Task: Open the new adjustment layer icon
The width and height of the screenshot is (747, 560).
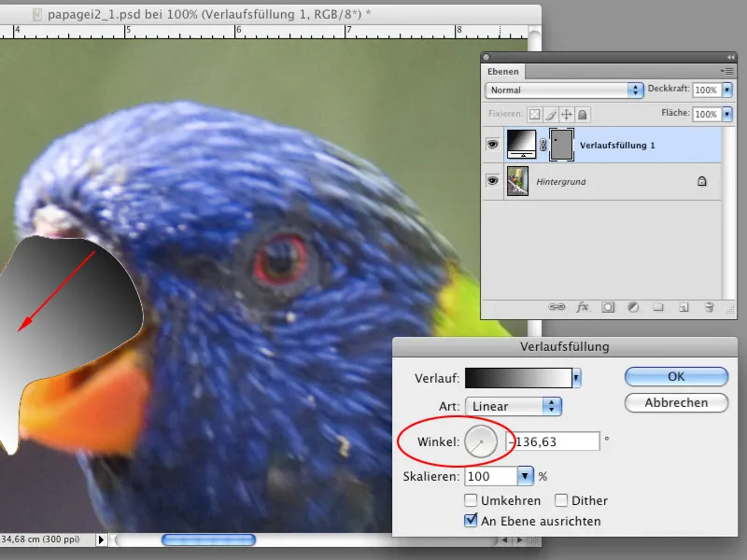Action: (x=631, y=306)
